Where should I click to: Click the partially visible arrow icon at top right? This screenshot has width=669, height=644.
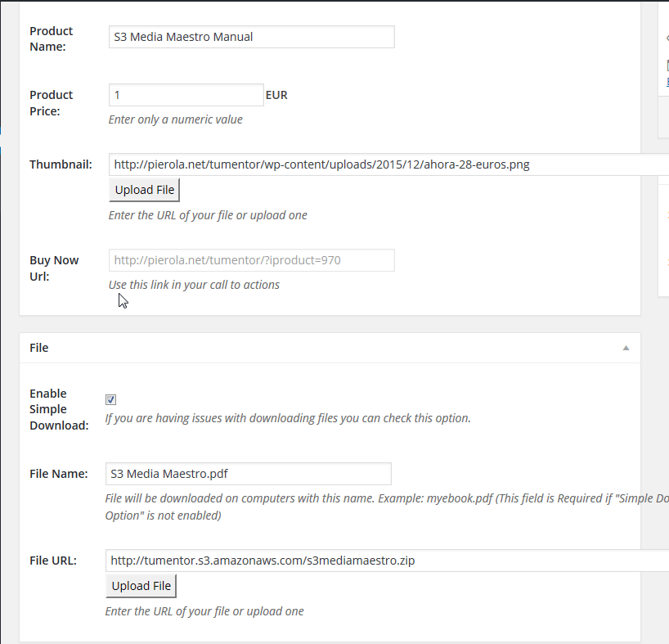coord(667,38)
